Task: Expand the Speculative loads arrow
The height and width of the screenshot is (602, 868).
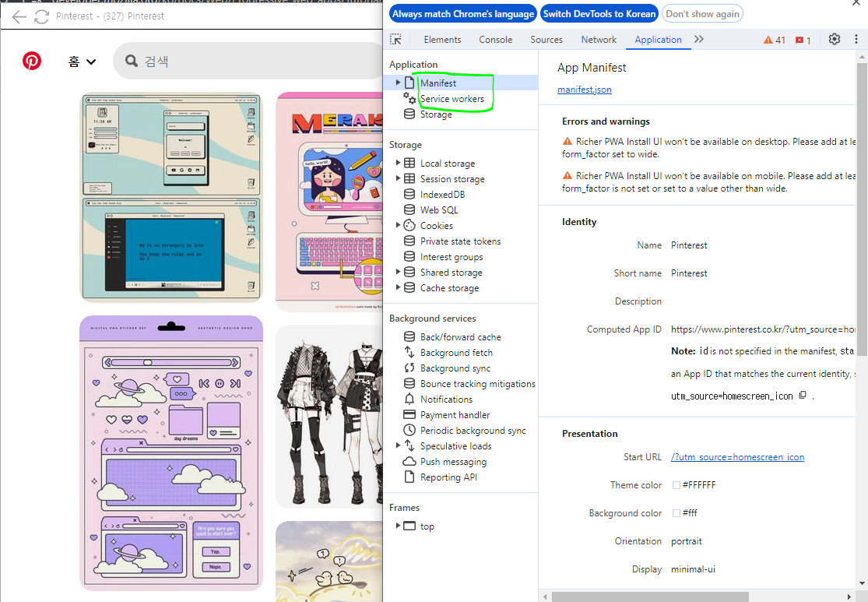Action: point(398,445)
